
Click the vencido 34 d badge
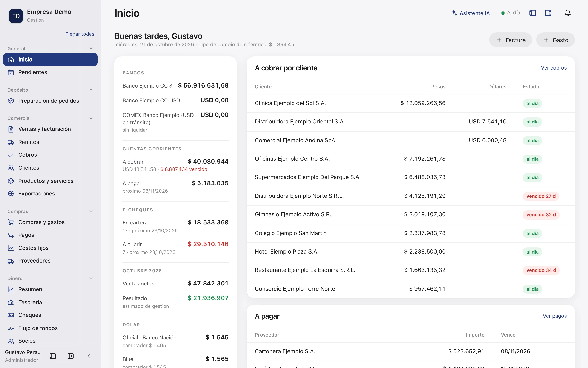click(541, 270)
